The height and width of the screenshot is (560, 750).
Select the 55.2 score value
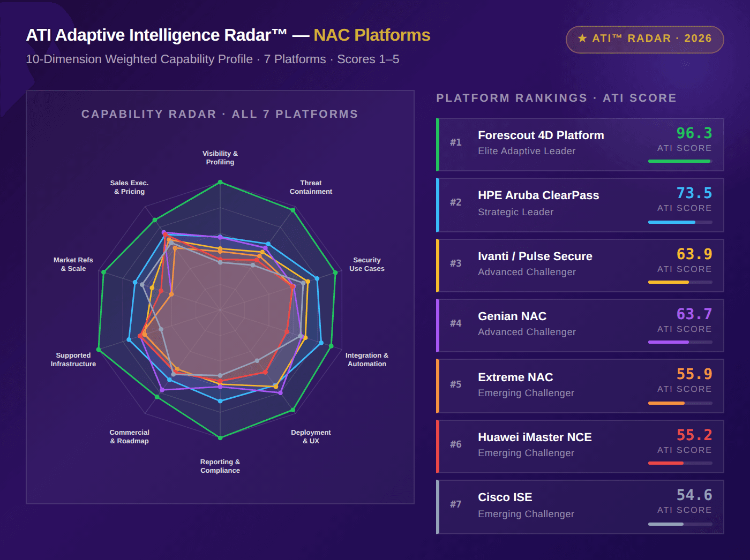[x=694, y=435]
